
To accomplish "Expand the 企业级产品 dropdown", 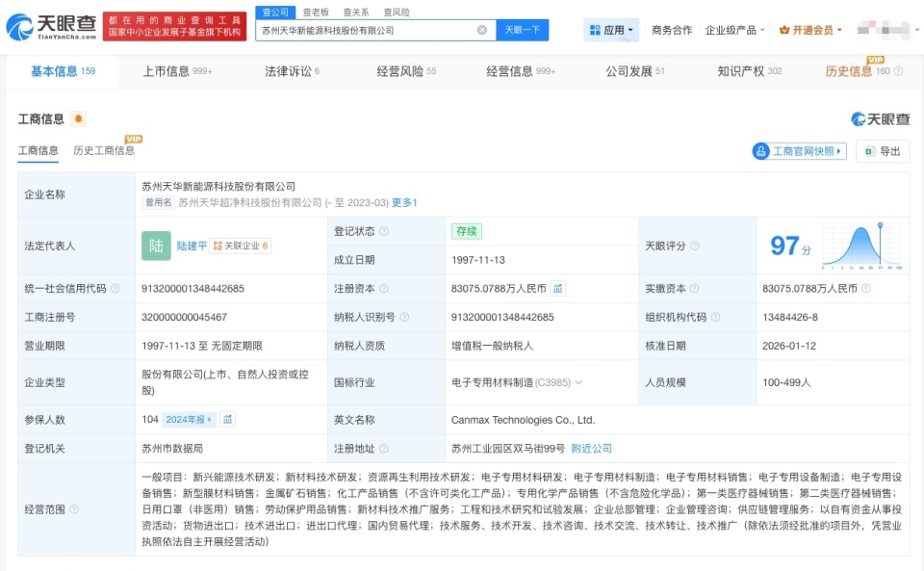I will (734, 30).
